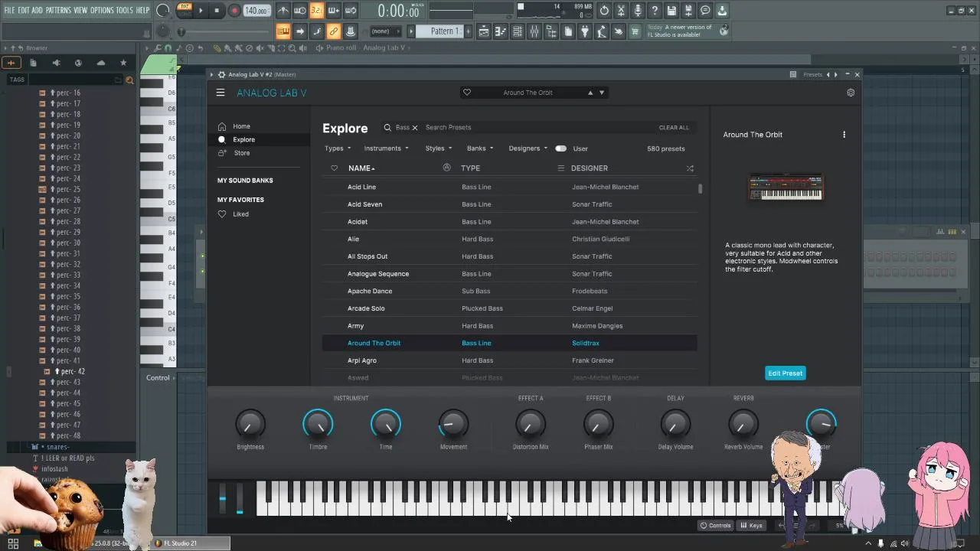Screen dimensions: 980x551
Task: Open the mixer toolbar icon
Action: tap(534, 31)
